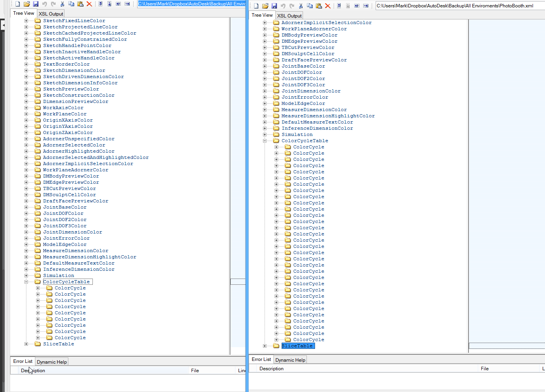Expand AdornerSelectedAndHighlightedColor node
The width and height of the screenshot is (545, 392).
pos(26,157)
